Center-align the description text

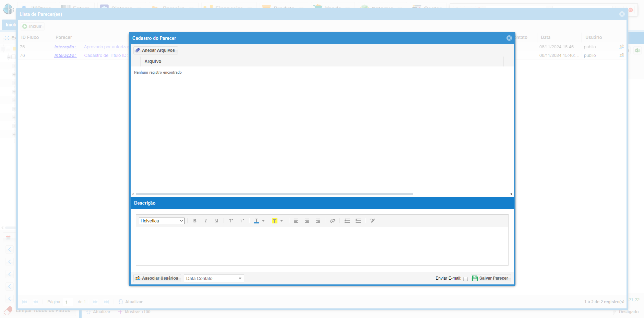pyautogui.click(x=307, y=221)
